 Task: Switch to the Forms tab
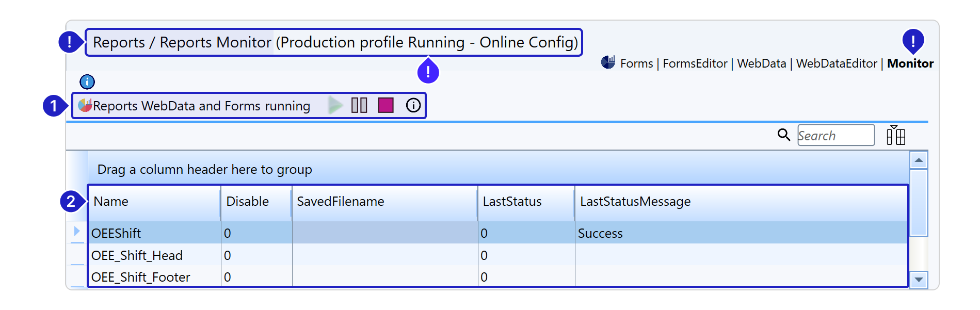pyautogui.click(x=636, y=63)
